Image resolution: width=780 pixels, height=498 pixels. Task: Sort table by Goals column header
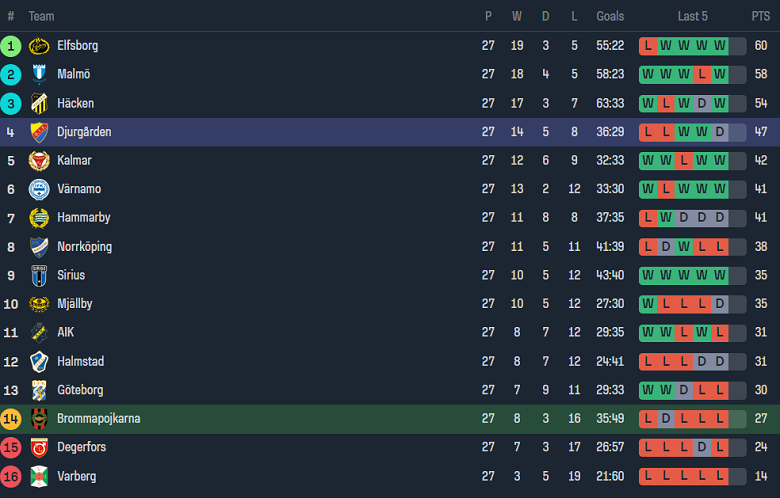pos(610,16)
